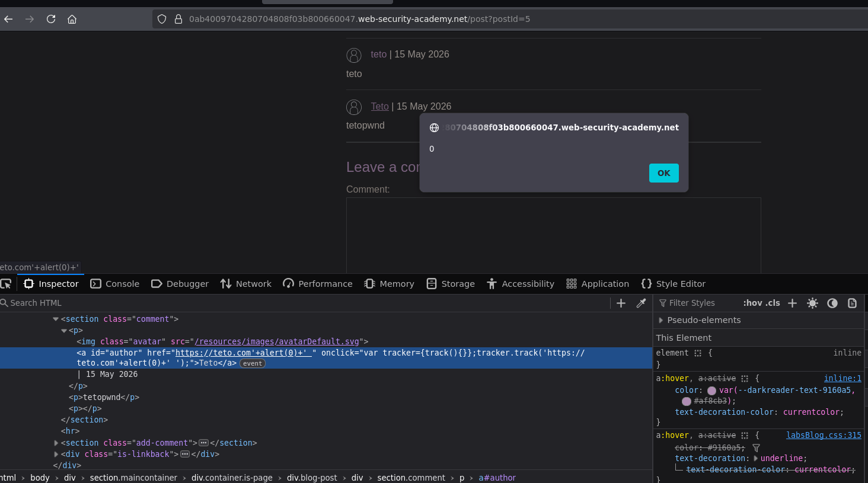
Task: Go back to the previous page
Action: click(x=8, y=19)
